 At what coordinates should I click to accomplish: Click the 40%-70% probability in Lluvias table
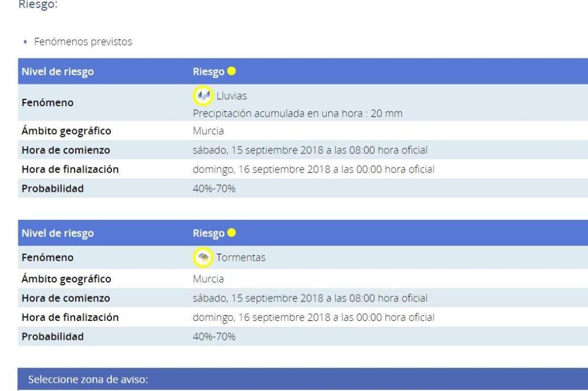(214, 188)
